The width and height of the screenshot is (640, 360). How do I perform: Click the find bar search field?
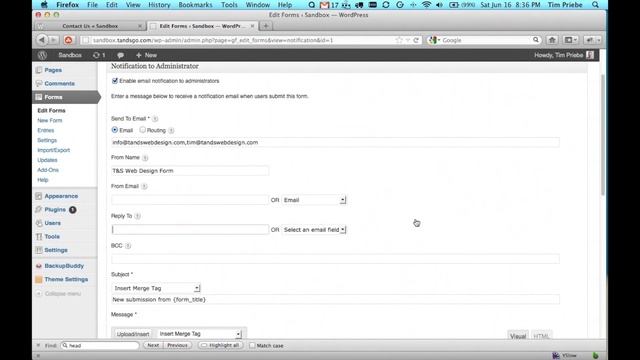click(100, 345)
